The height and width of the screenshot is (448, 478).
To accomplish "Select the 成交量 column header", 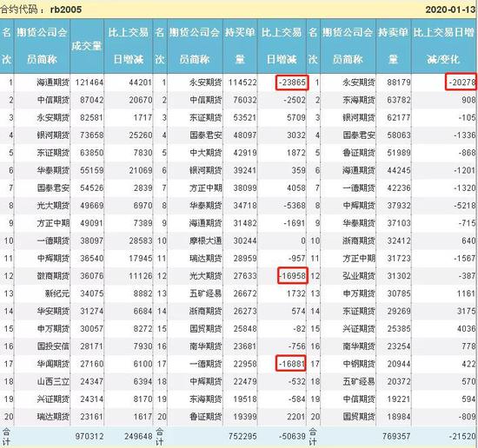I will 87,46.
